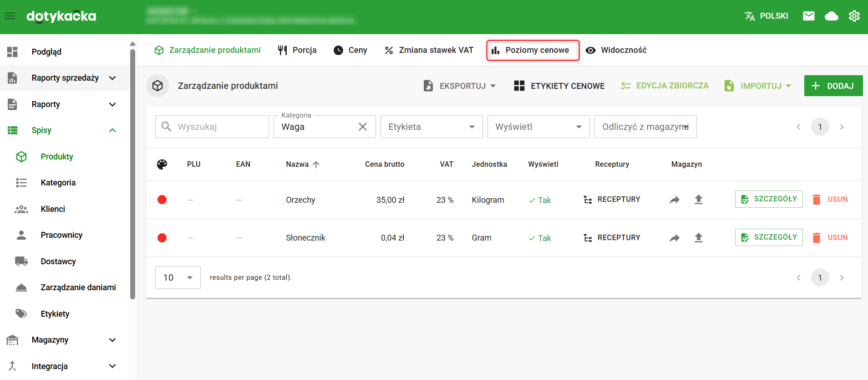Click the upload arrow icon for Orzechy

pyautogui.click(x=699, y=200)
